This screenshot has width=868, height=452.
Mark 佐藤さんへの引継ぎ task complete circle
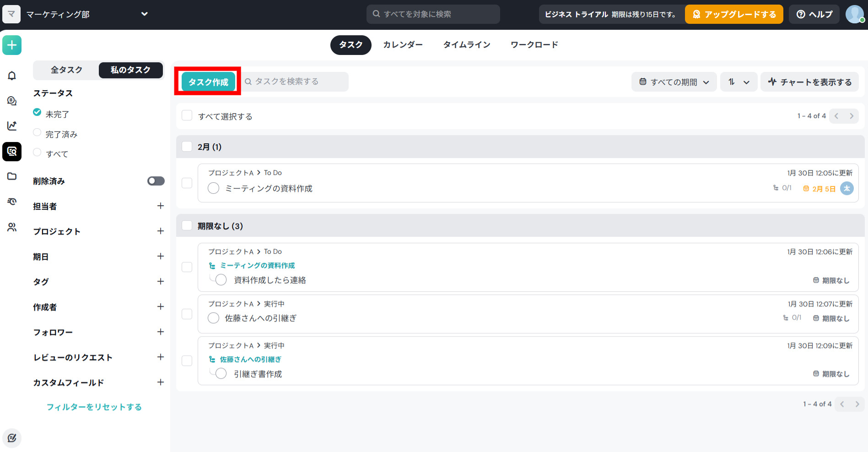(213, 318)
